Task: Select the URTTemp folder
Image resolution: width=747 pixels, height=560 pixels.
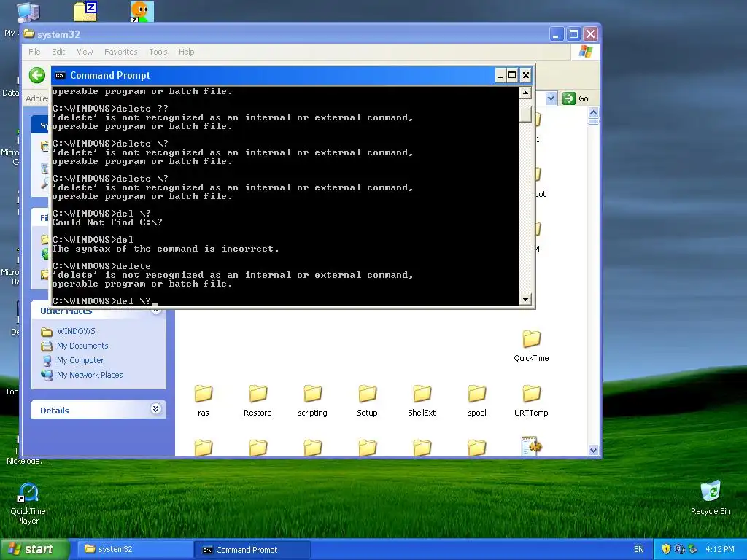Action: pos(531,401)
